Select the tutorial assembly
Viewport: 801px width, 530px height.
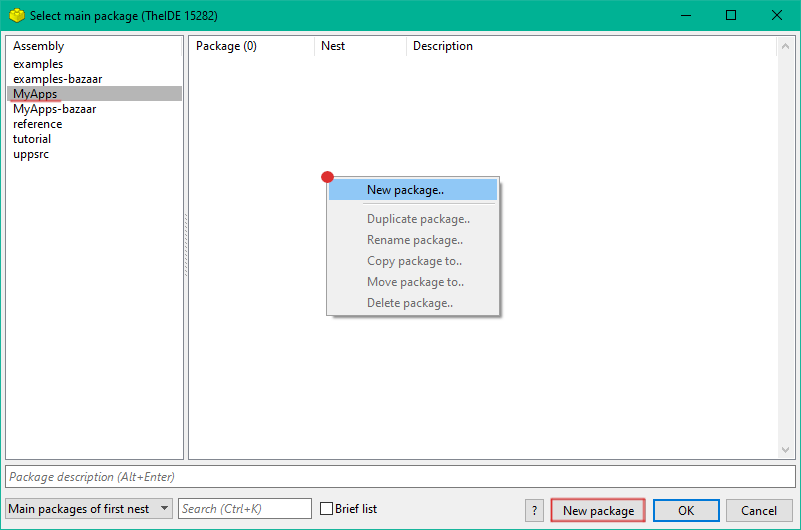(x=32, y=139)
